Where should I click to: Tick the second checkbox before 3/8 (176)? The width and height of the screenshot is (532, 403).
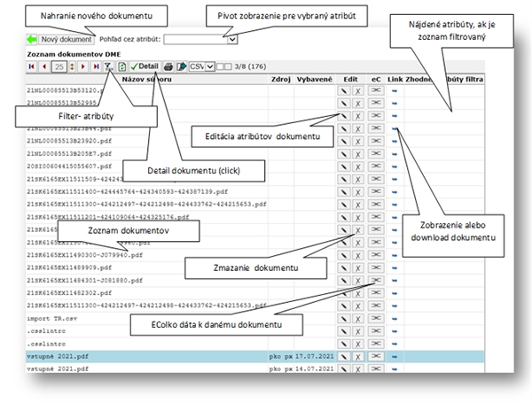tap(228, 66)
